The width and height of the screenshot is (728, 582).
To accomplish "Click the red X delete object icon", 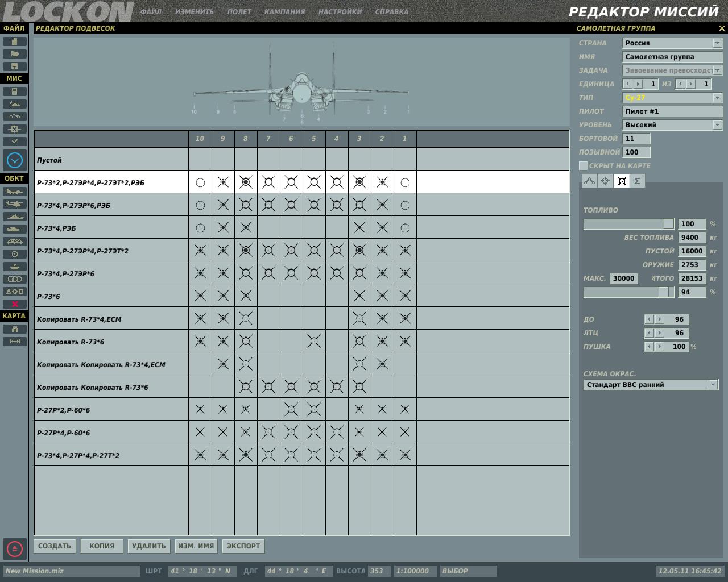I will coord(15,304).
